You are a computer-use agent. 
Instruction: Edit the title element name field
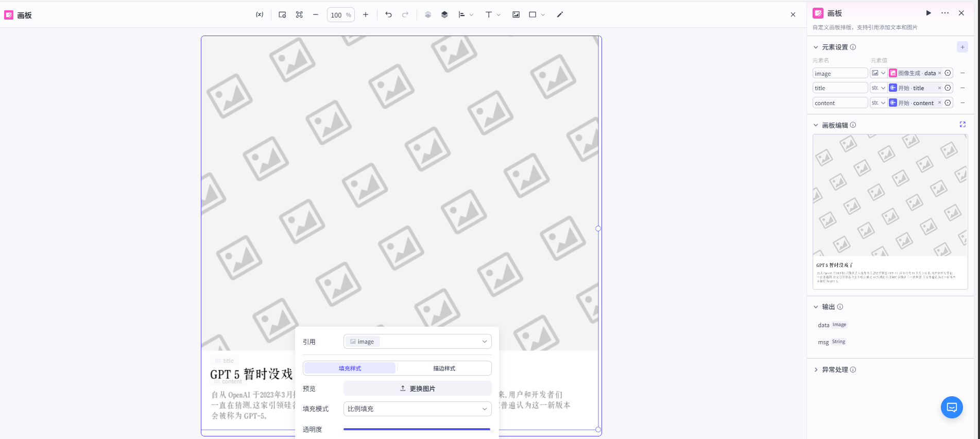point(840,88)
